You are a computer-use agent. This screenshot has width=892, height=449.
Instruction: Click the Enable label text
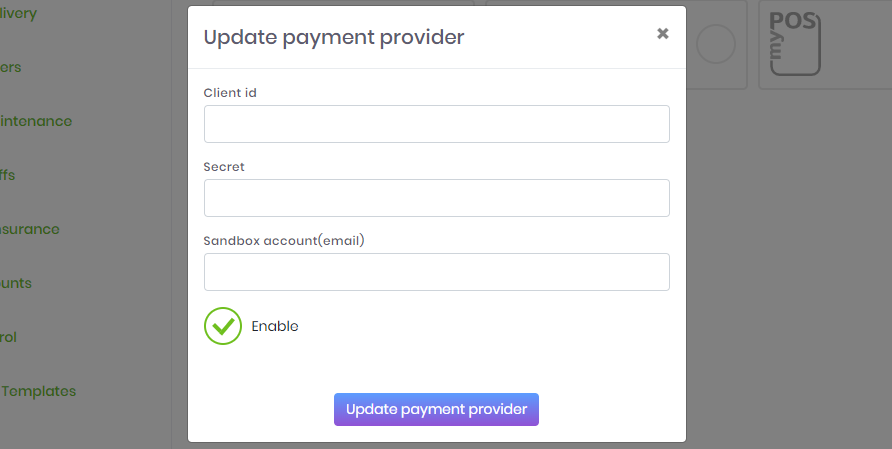(275, 326)
